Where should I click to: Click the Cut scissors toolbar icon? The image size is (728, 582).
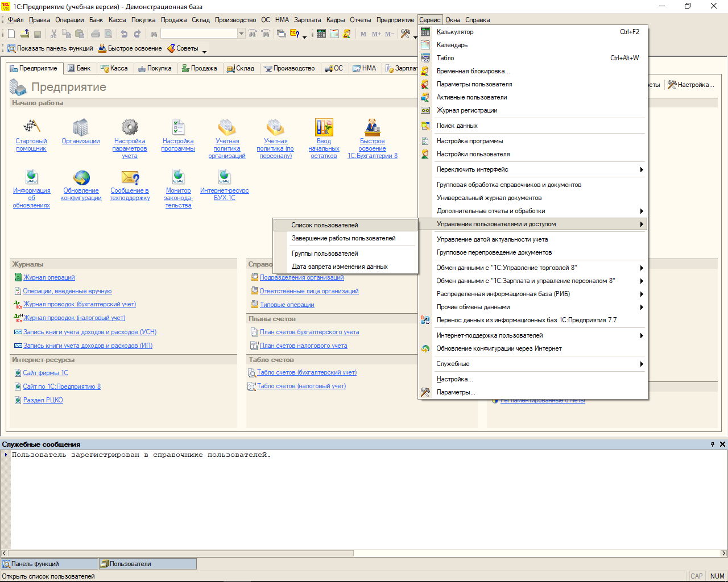(54, 34)
